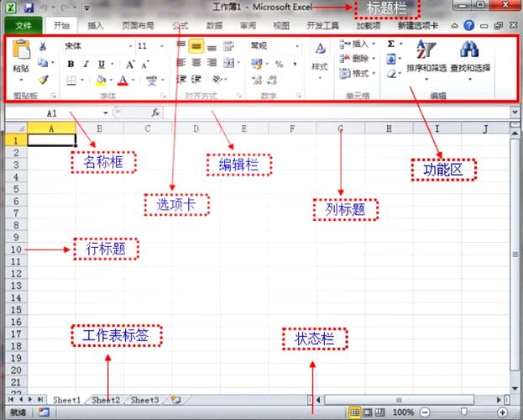Click the Copy icon
The width and height of the screenshot is (523, 420).
tap(43, 62)
